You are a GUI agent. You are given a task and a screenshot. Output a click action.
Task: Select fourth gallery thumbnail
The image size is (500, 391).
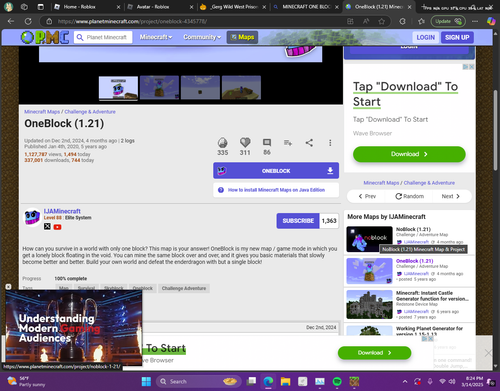(241, 87)
